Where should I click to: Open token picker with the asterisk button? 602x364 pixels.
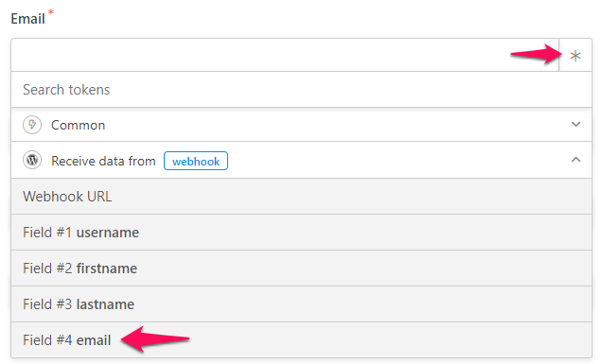tap(575, 55)
